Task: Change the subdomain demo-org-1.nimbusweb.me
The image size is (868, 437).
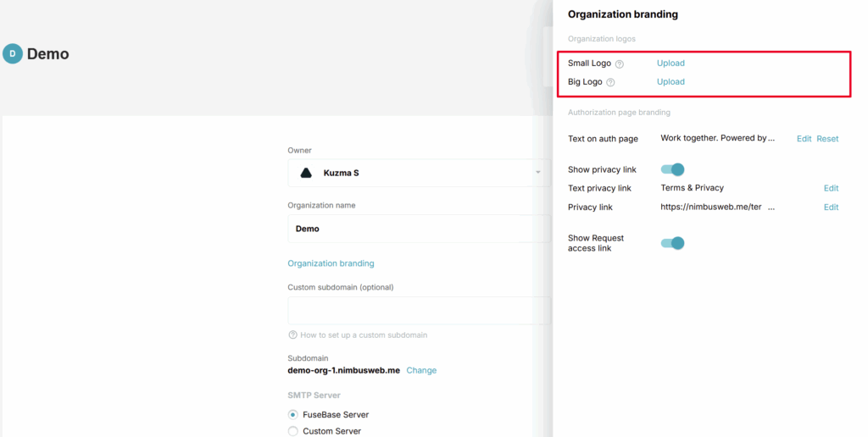Action: [x=421, y=370]
